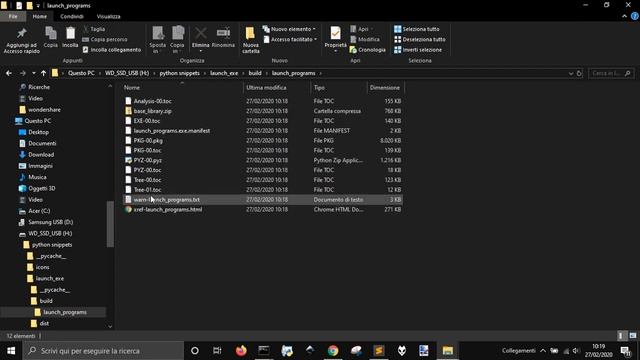Sort by Dimensione column header
The height and width of the screenshot is (360, 640).
pyautogui.click(x=385, y=87)
